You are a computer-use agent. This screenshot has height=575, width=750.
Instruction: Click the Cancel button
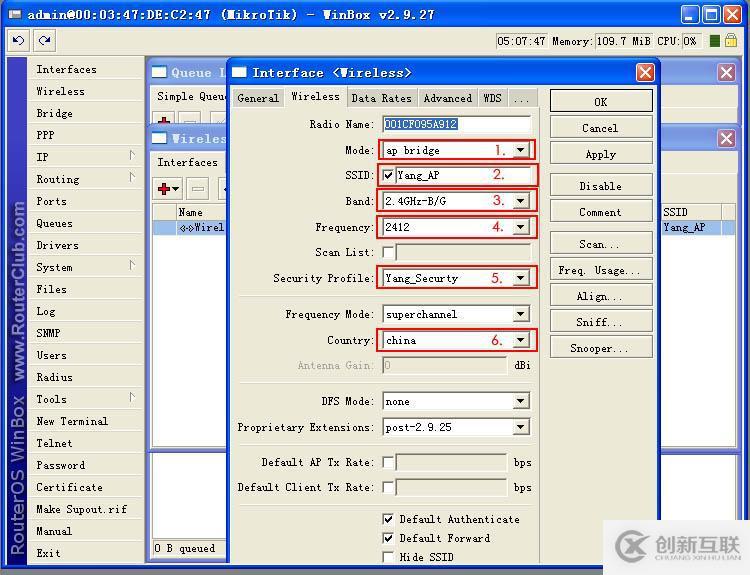coord(601,128)
